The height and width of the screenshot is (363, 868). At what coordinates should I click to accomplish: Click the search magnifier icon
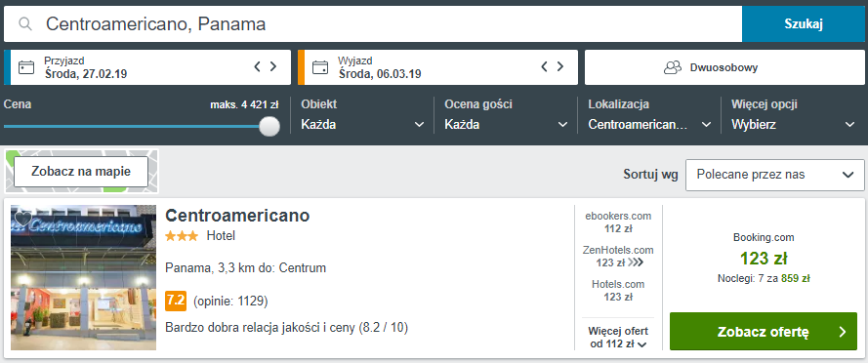[25, 23]
